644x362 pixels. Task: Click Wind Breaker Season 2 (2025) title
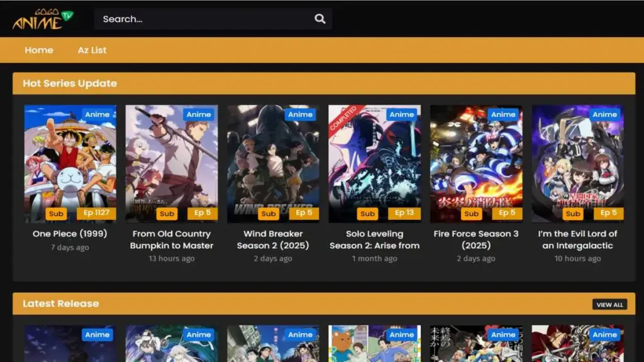pyautogui.click(x=273, y=239)
